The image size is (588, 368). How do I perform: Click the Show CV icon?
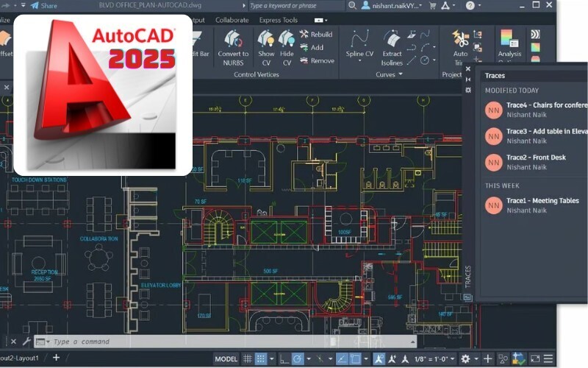[266, 40]
